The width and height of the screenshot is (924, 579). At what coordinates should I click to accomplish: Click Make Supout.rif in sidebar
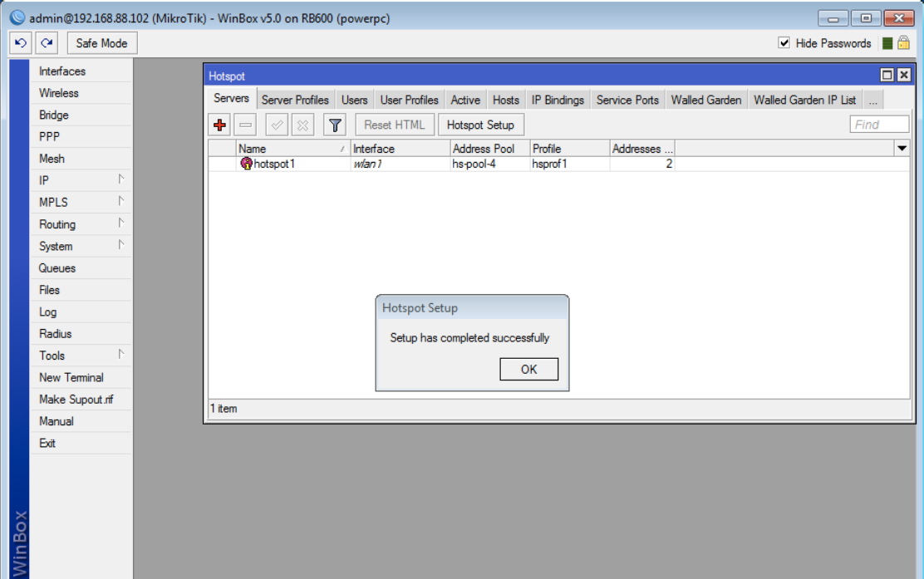[x=80, y=400]
